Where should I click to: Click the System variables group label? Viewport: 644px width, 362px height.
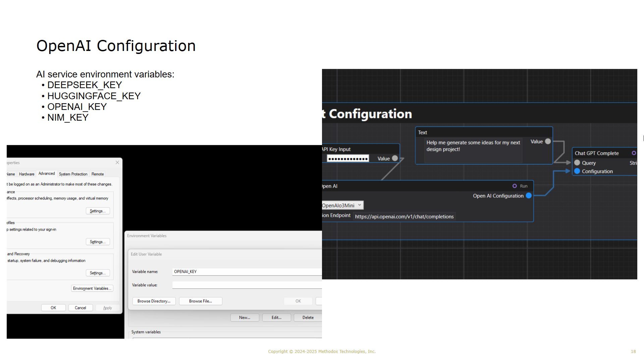coord(146,332)
